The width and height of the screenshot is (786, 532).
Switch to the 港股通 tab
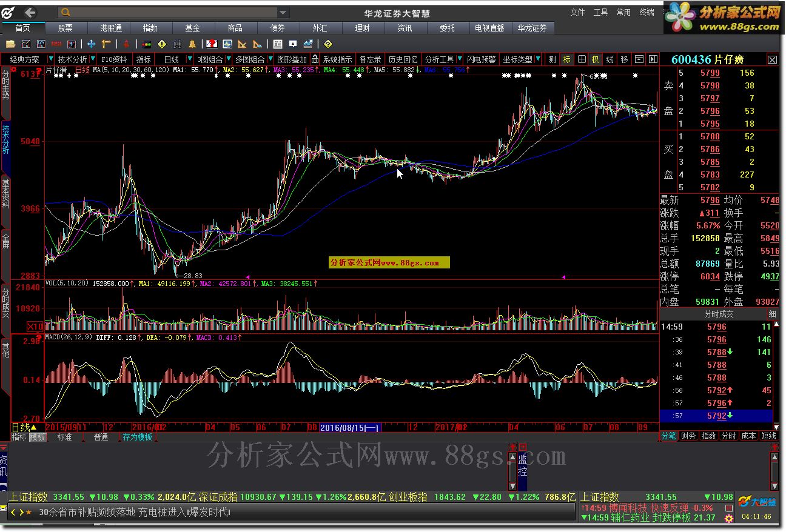click(110, 28)
